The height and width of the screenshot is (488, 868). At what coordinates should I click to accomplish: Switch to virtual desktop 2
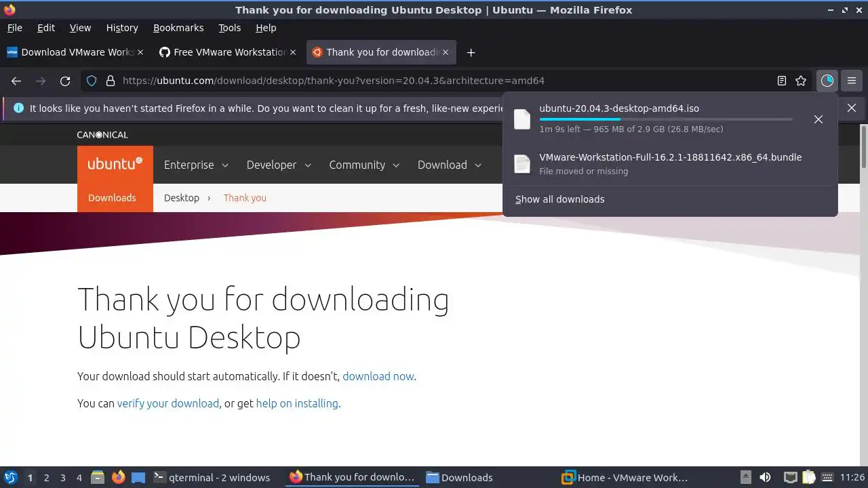tap(46, 478)
